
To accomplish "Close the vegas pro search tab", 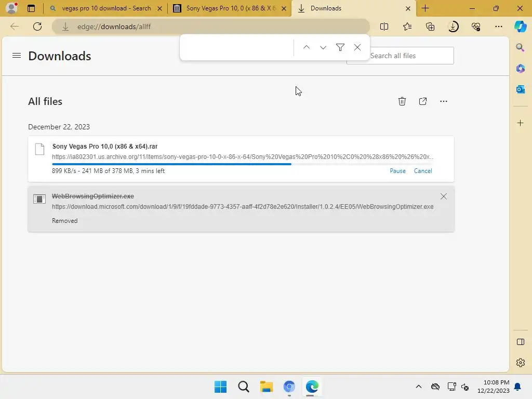I will pyautogui.click(x=159, y=8).
